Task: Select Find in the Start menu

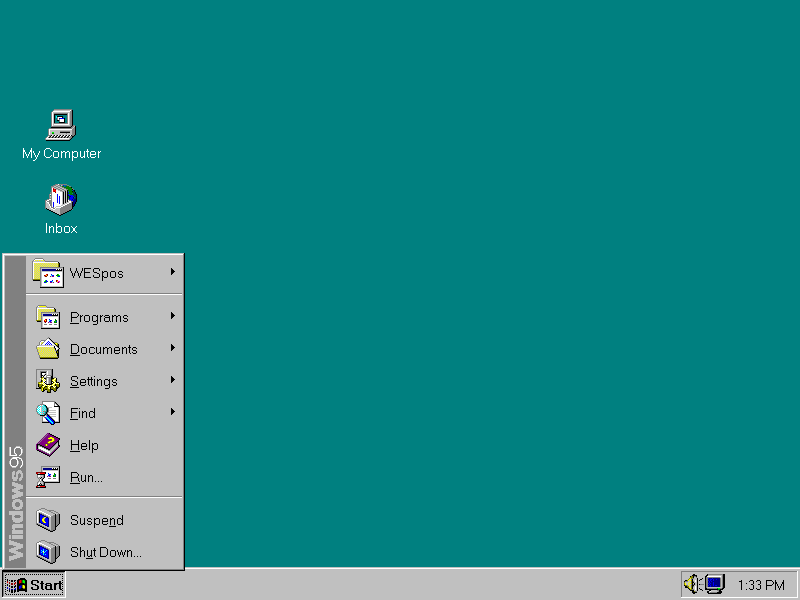Action: 104,413
